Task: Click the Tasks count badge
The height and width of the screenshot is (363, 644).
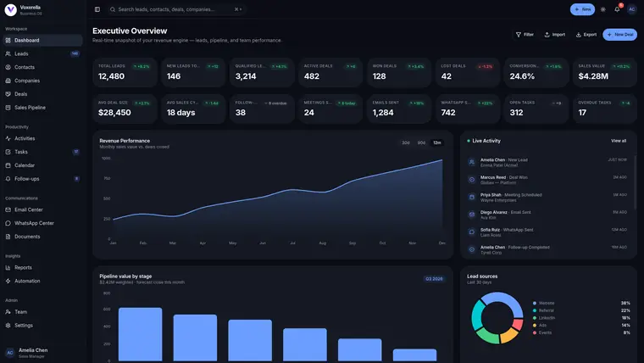Action: click(x=76, y=152)
